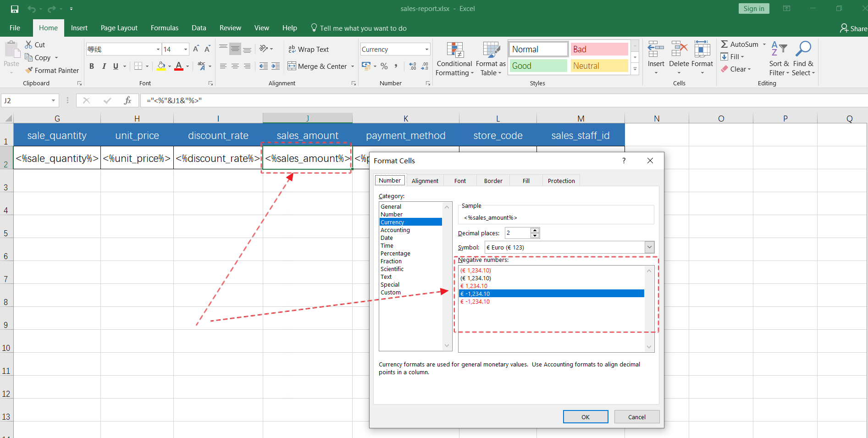Image resolution: width=868 pixels, height=438 pixels.
Task: Switch to Border tab in Format Cells
Action: (493, 181)
